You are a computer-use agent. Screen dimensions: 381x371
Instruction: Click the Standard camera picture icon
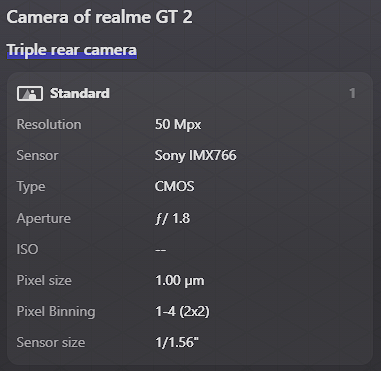[30, 93]
